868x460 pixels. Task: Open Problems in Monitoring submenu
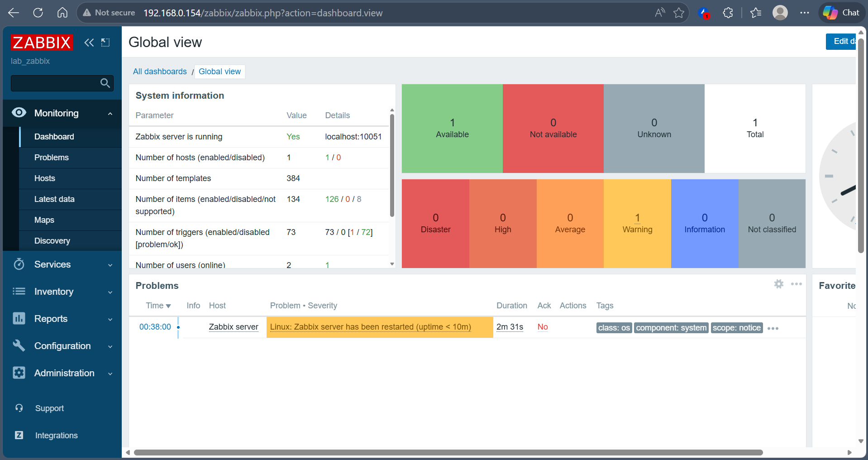(71, 158)
